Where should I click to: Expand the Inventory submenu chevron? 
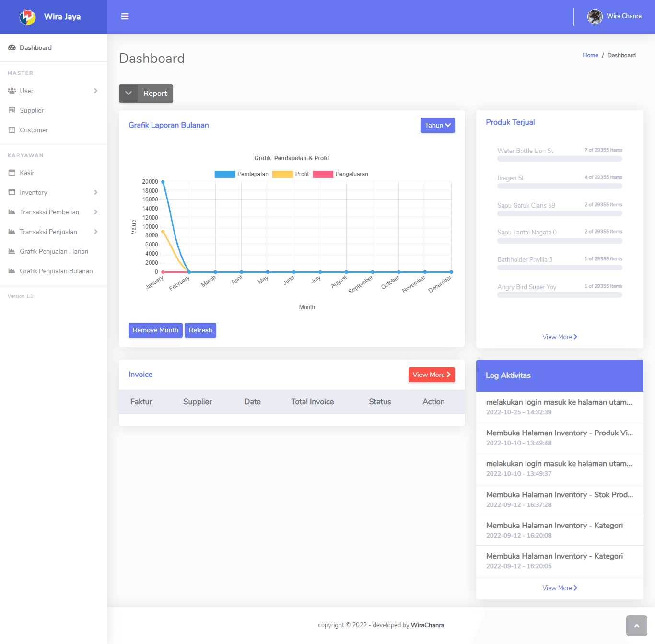click(x=96, y=192)
